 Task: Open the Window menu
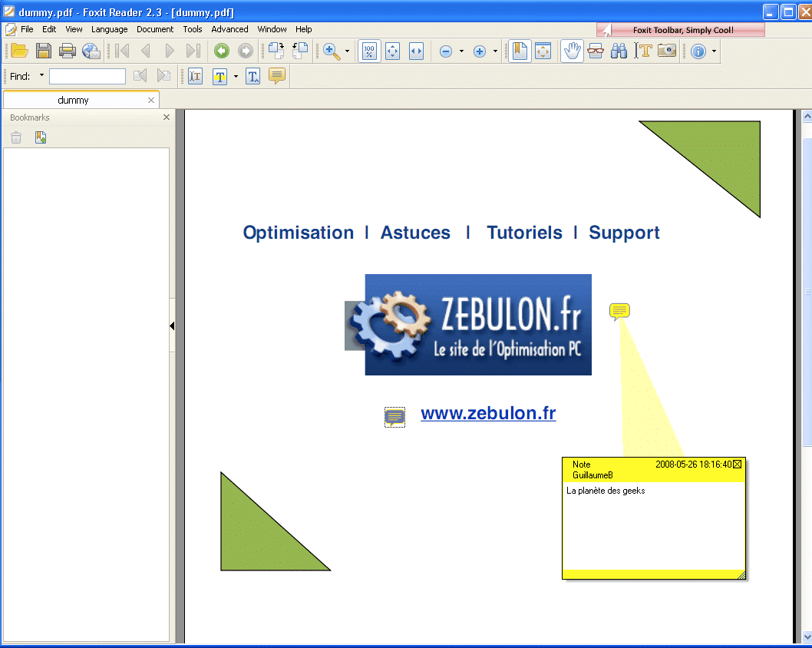[x=272, y=29]
